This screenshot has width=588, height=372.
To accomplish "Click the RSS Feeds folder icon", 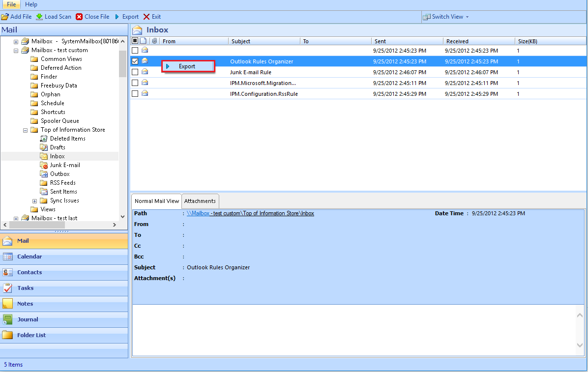I will tap(44, 183).
